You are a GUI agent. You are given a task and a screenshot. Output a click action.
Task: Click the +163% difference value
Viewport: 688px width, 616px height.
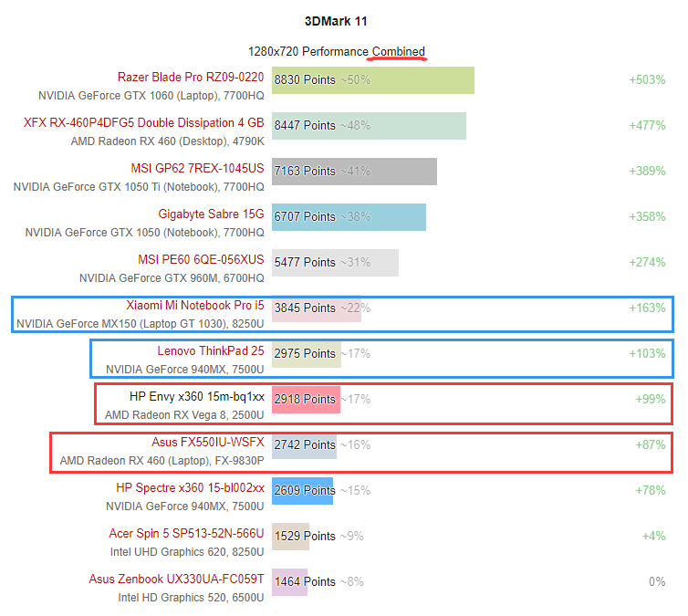tap(647, 308)
